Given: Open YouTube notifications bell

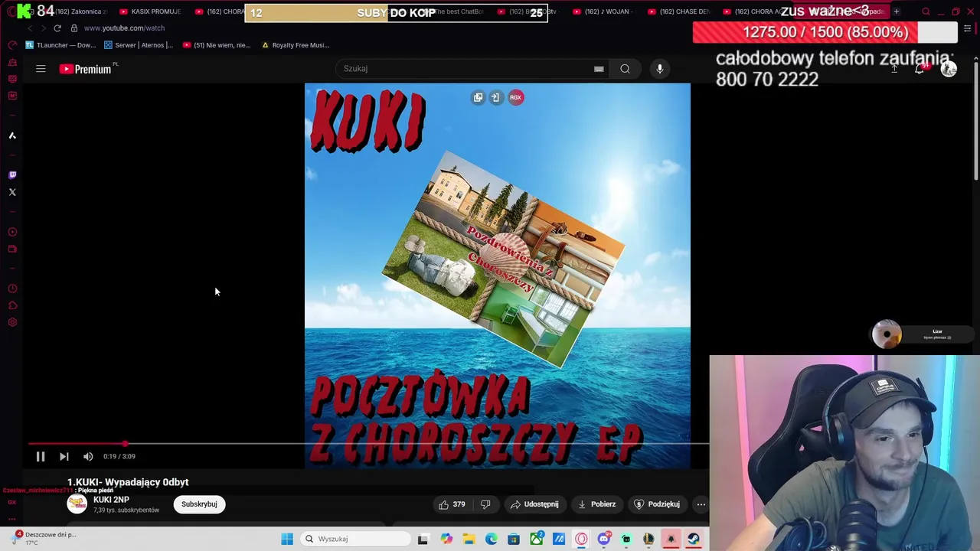Looking at the screenshot, I should pos(920,69).
